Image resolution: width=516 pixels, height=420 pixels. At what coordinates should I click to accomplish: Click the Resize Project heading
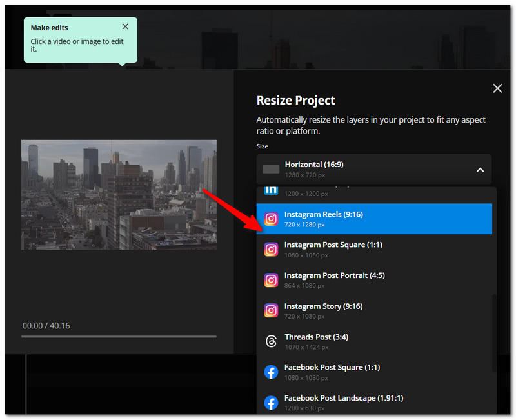[x=295, y=100]
